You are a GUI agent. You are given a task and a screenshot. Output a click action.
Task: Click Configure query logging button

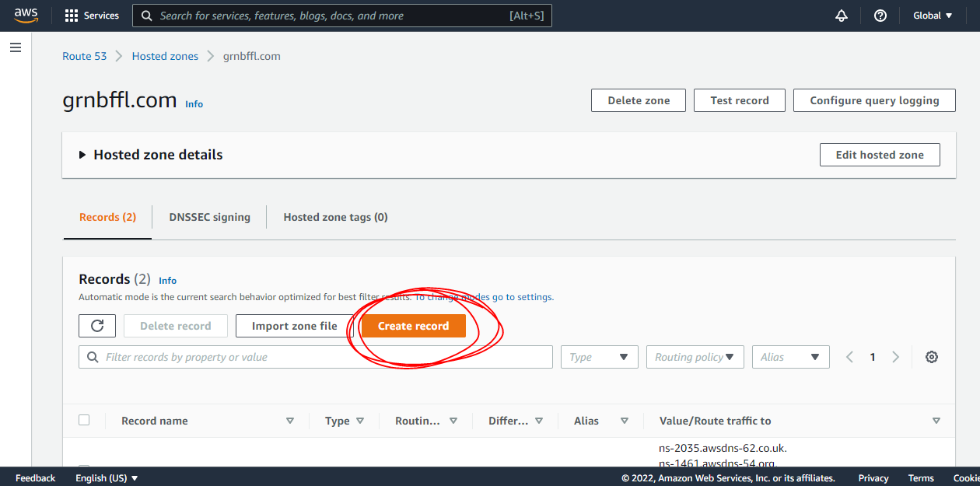(x=874, y=100)
